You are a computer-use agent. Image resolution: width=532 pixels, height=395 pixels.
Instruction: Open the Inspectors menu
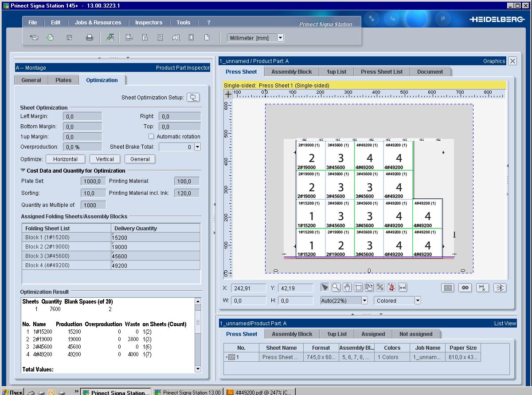[x=149, y=23]
